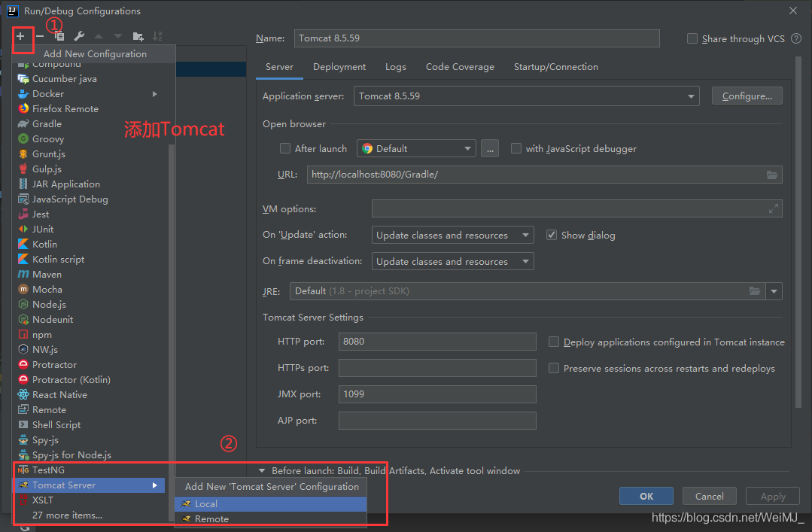Open the Default browser dropdown
This screenshot has width=812, height=532.
coord(416,149)
